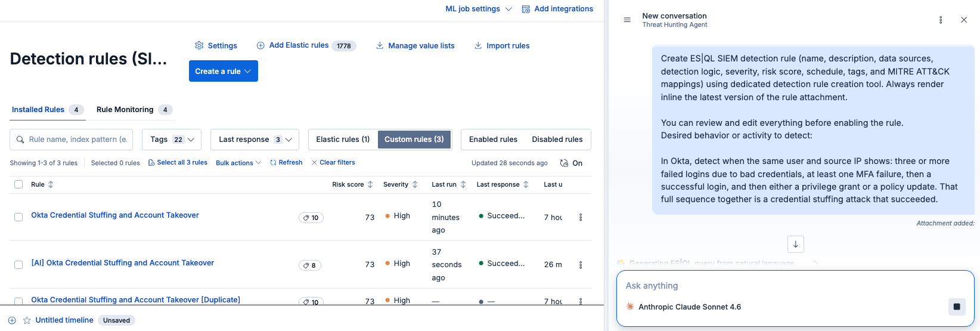The width and height of the screenshot is (980, 331).
Task: Click the Manage value lists upload icon
Action: pyautogui.click(x=380, y=45)
